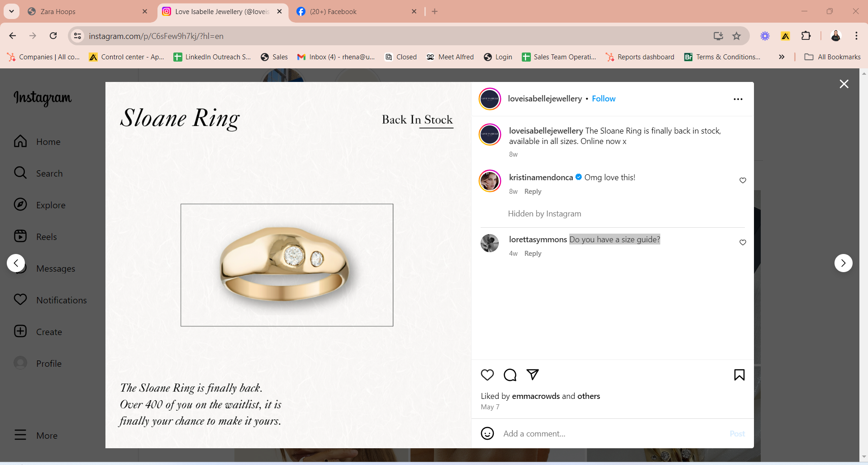Follow loveisabellejewellery

coord(604,99)
